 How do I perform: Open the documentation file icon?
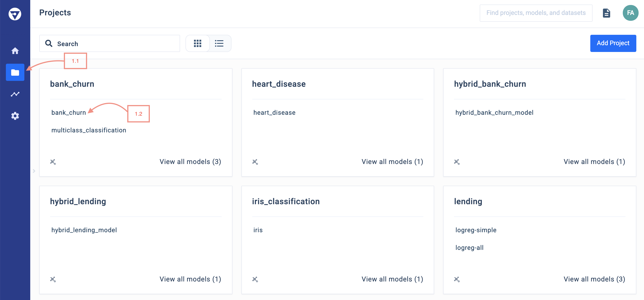click(606, 13)
